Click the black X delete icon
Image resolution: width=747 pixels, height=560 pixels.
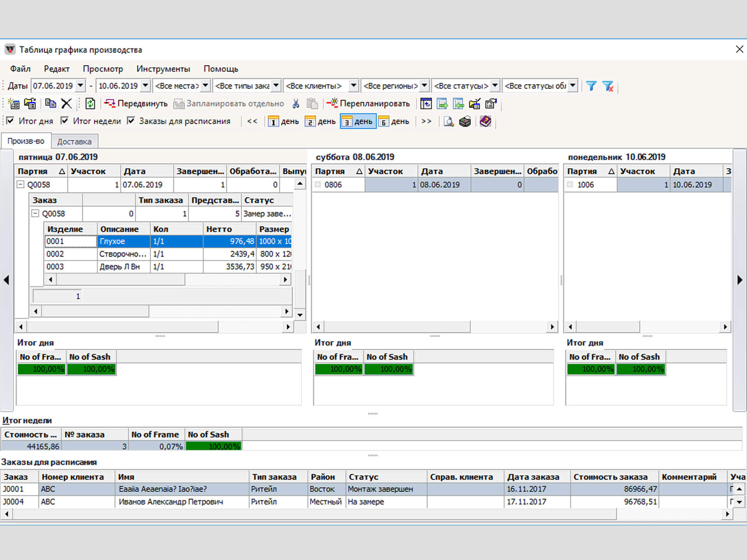[67, 103]
